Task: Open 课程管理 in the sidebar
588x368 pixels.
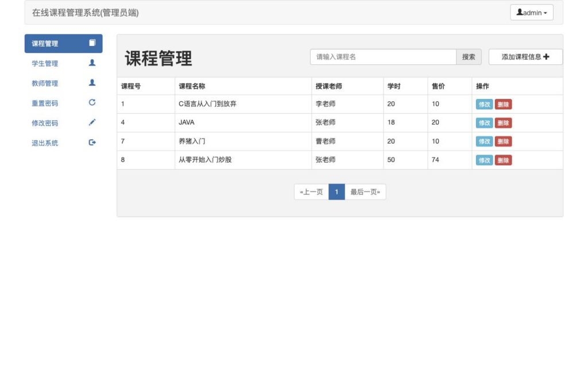Action: (63, 44)
